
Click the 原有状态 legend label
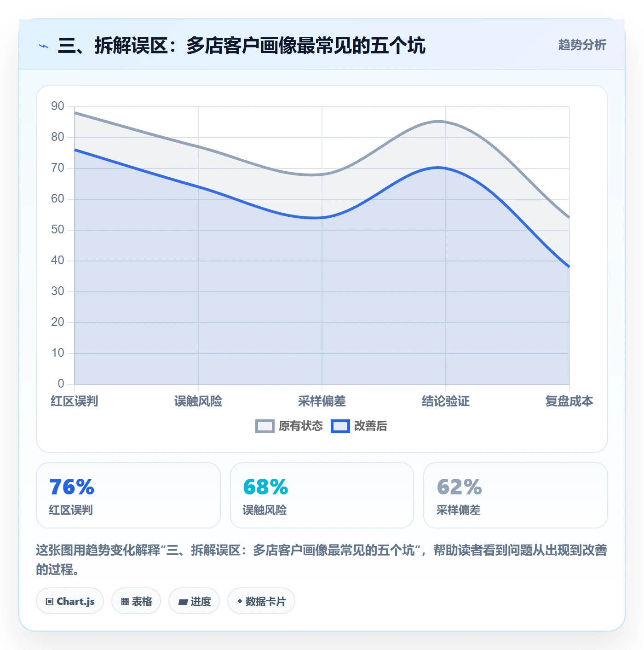[300, 426]
